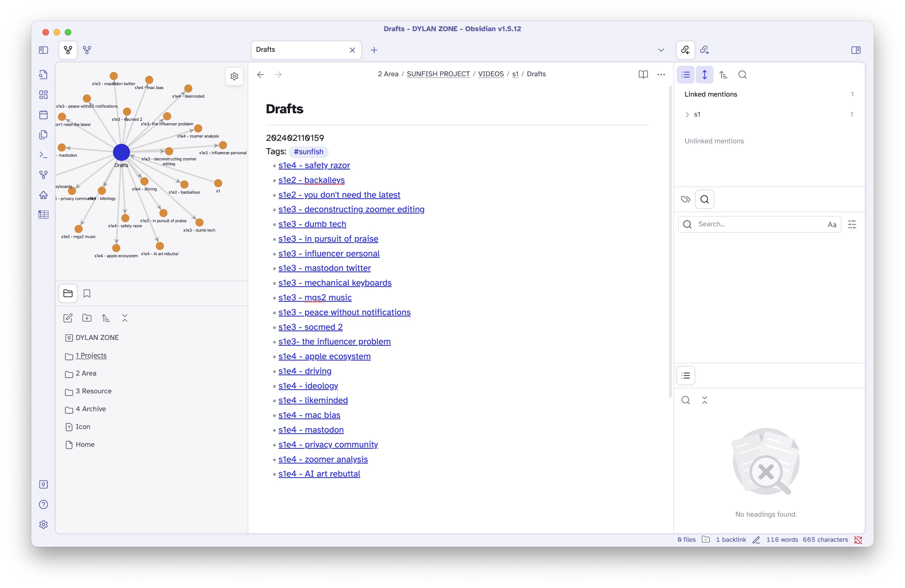Viewport: 905px width, 588px height.
Task: Navigate back with left arrow
Action: pyautogui.click(x=261, y=74)
